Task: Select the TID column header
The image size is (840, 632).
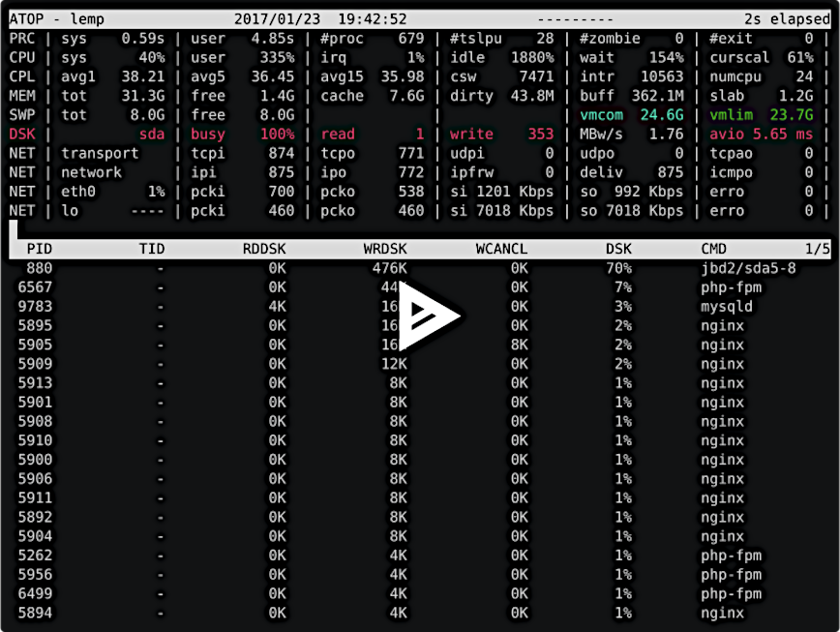Action: click(x=152, y=249)
